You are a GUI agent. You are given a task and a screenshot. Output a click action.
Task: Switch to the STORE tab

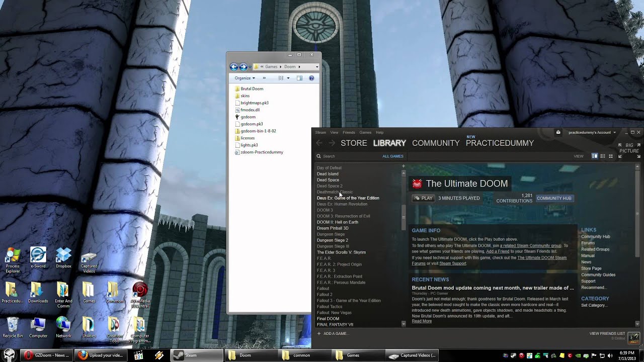click(x=354, y=143)
